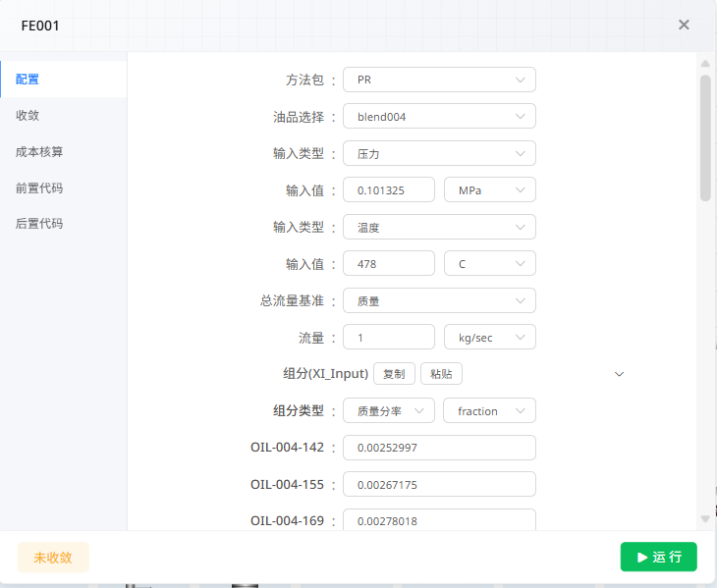Screen dimensions: 717x588
Task: Change the C temperature unit dropdown
Action: (490, 264)
